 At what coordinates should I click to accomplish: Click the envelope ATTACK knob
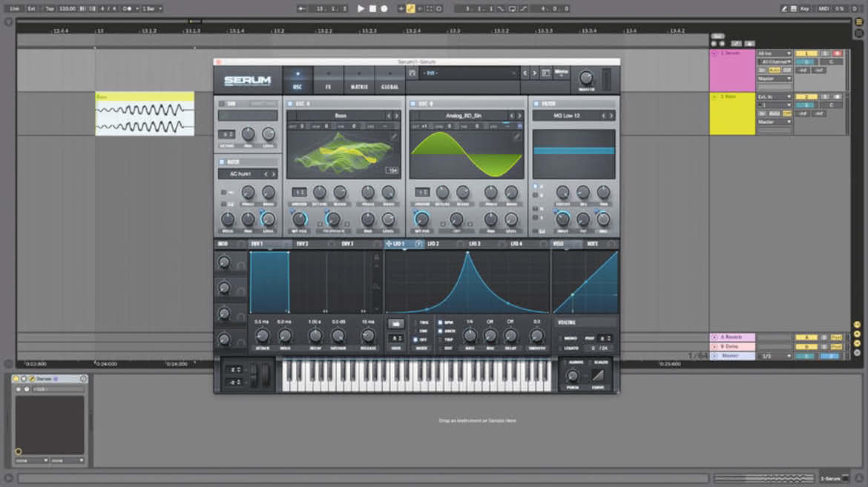click(263, 335)
